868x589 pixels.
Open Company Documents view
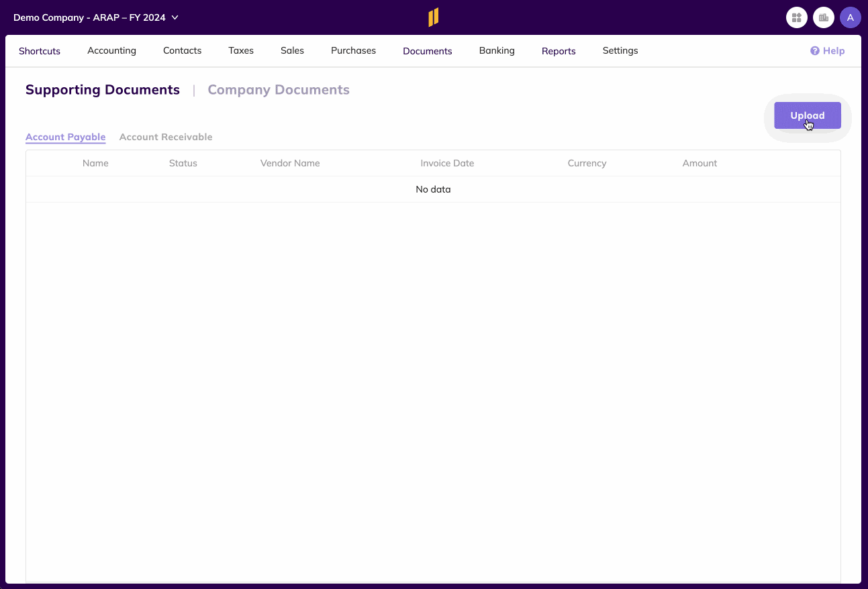tap(279, 89)
